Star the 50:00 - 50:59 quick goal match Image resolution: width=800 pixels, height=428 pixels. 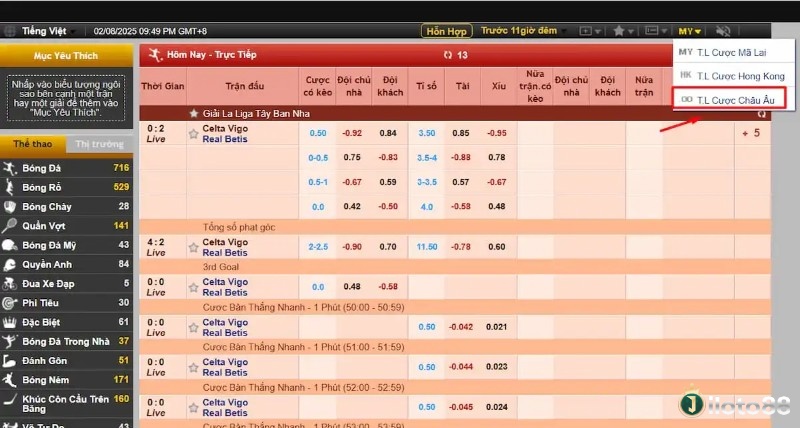(193, 328)
